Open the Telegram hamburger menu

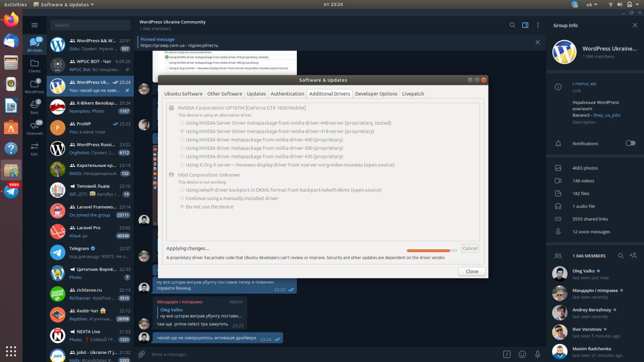tap(34, 25)
